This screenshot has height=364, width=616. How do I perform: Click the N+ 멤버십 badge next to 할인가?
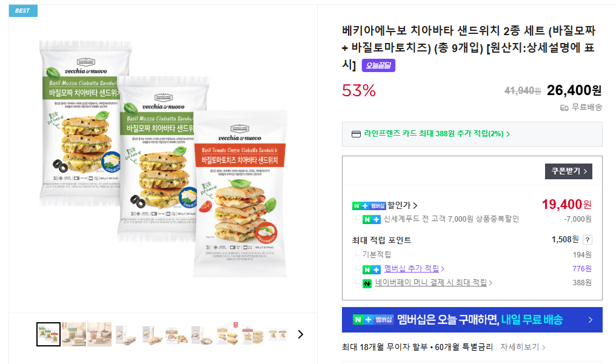point(369,205)
